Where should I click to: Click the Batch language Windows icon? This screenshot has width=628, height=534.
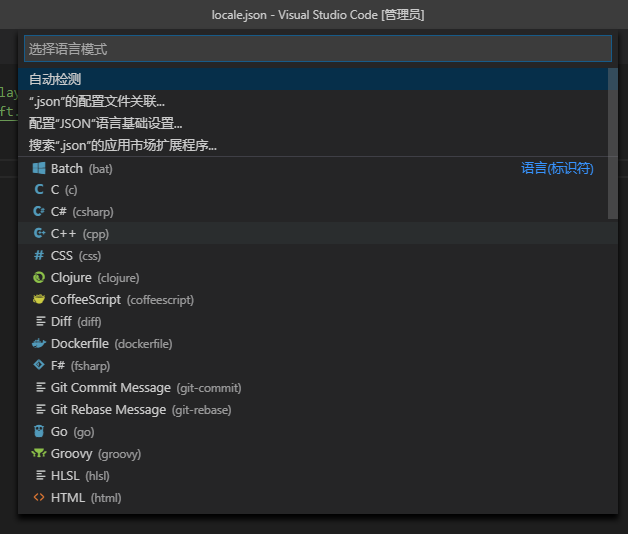(x=39, y=168)
